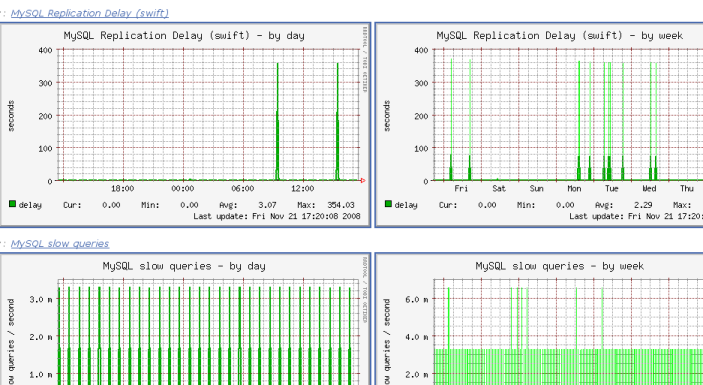Click the Wed label on the week axis
703x385 pixels.
point(649,189)
